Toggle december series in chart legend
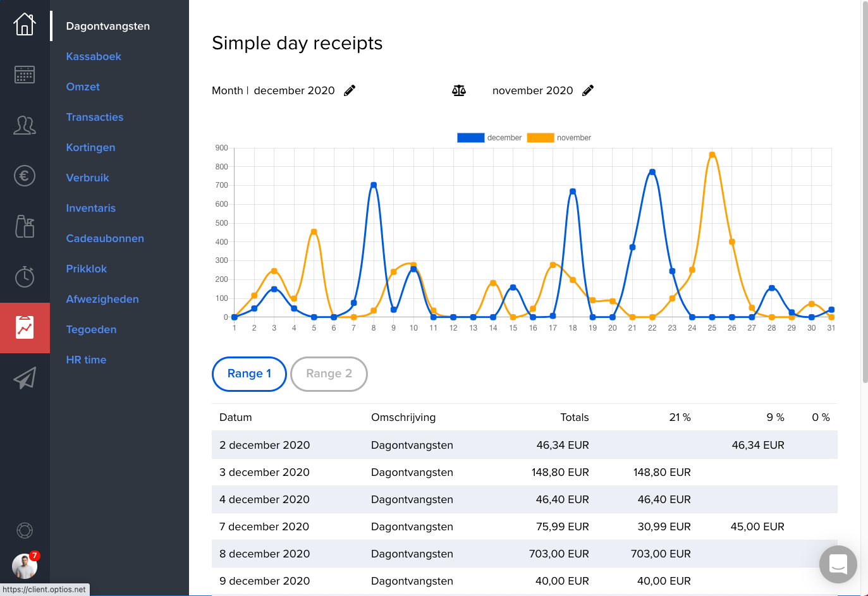The height and width of the screenshot is (596, 868). point(489,138)
